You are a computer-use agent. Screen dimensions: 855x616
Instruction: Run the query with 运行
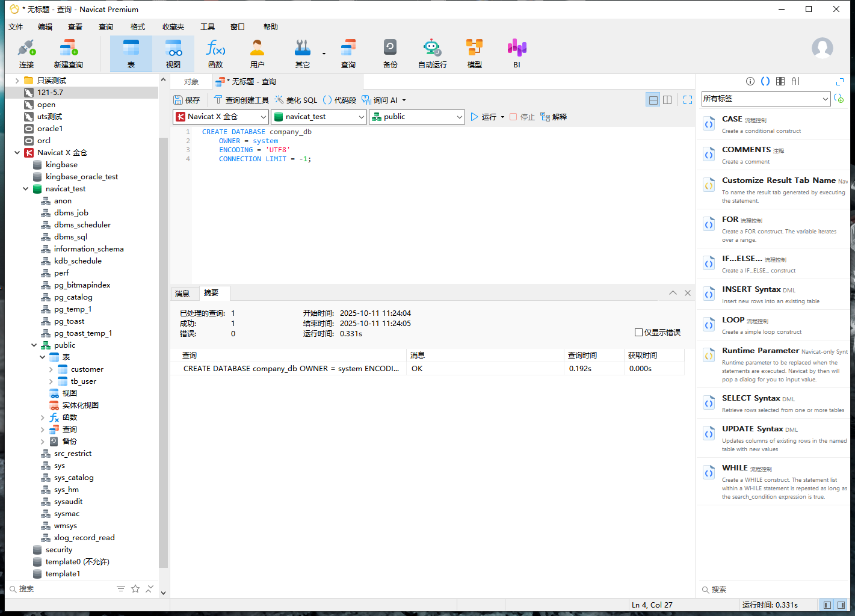click(x=484, y=117)
